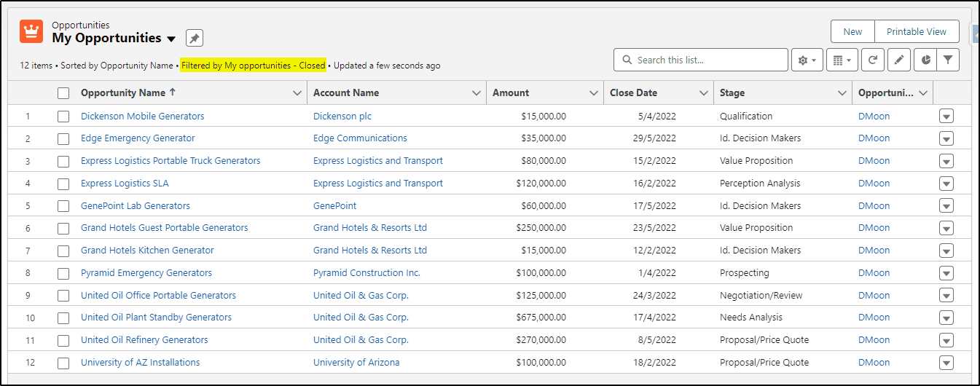
Task: Open row actions menu for Edge Emergency Generator
Action: tap(946, 138)
